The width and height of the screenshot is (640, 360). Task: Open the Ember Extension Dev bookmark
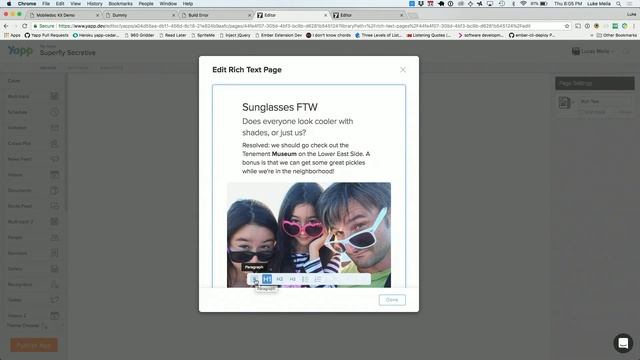click(x=278, y=36)
